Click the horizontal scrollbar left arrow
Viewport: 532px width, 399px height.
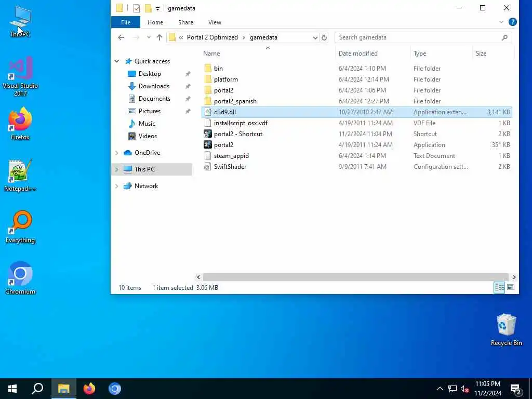pyautogui.click(x=198, y=277)
